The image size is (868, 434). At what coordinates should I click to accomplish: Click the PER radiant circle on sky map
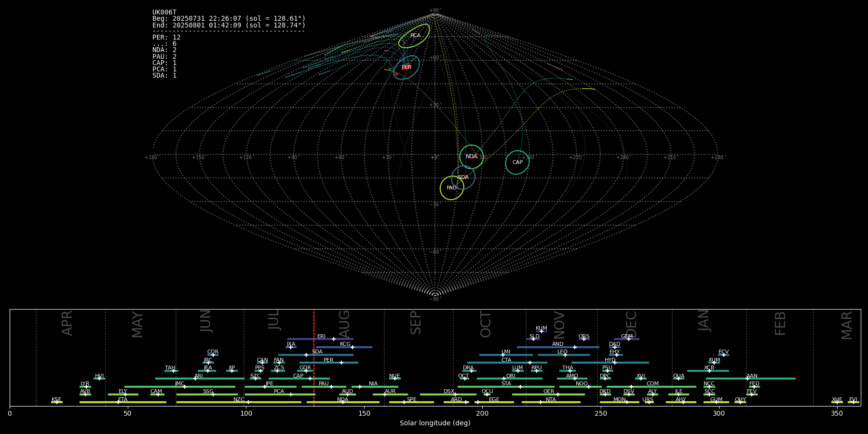click(407, 68)
